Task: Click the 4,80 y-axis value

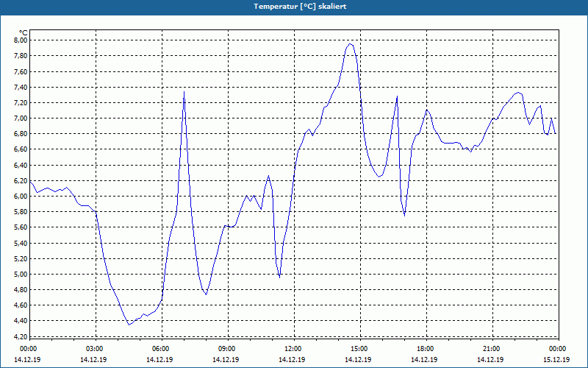Action: [21, 290]
